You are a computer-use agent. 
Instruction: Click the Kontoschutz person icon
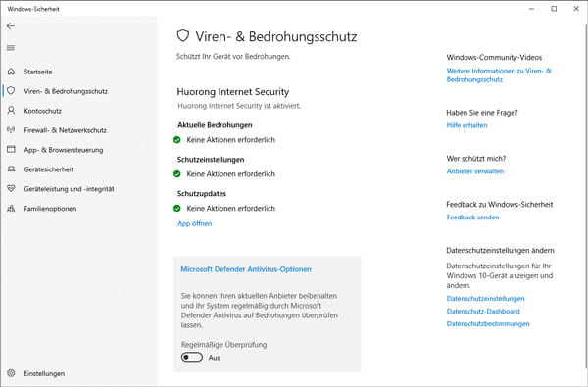pyautogui.click(x=11, y=111)
